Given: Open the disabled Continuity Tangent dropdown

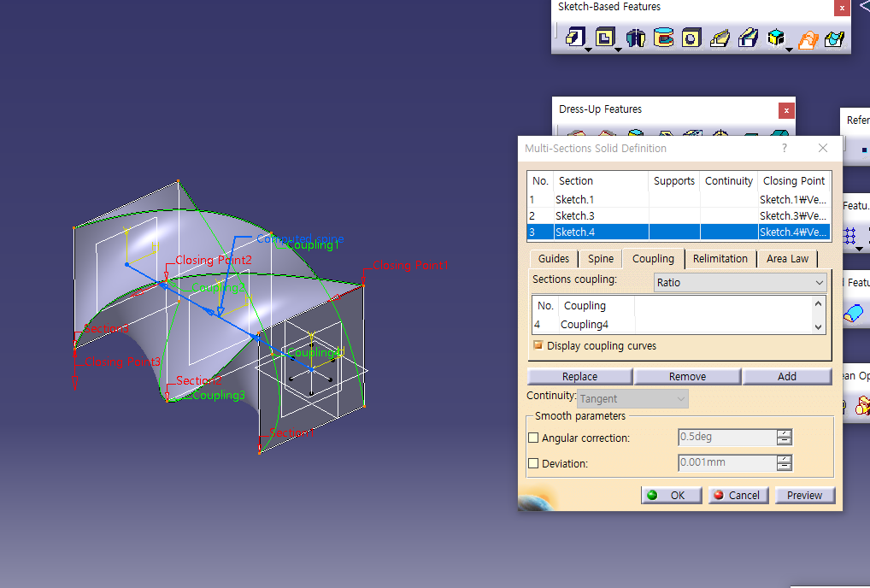Looking at the screenshot, I should click(632, 399).
